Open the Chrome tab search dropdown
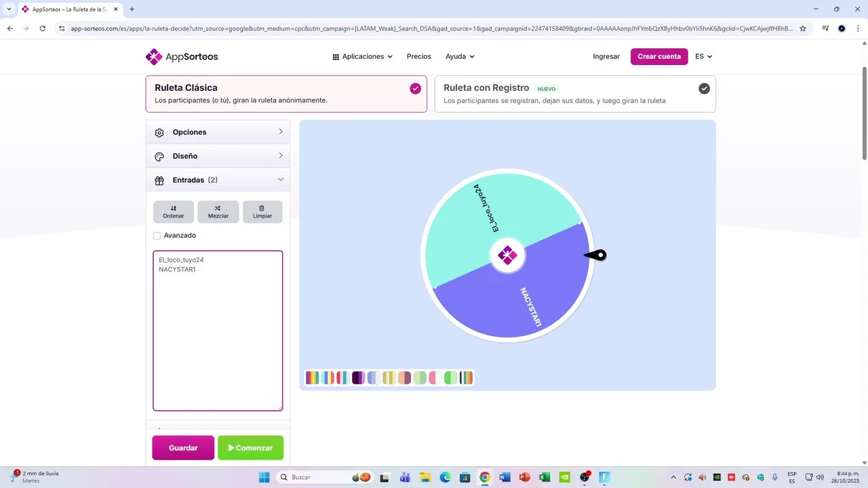Viewport: 868px width, 488px height. (x=9, y=9)
